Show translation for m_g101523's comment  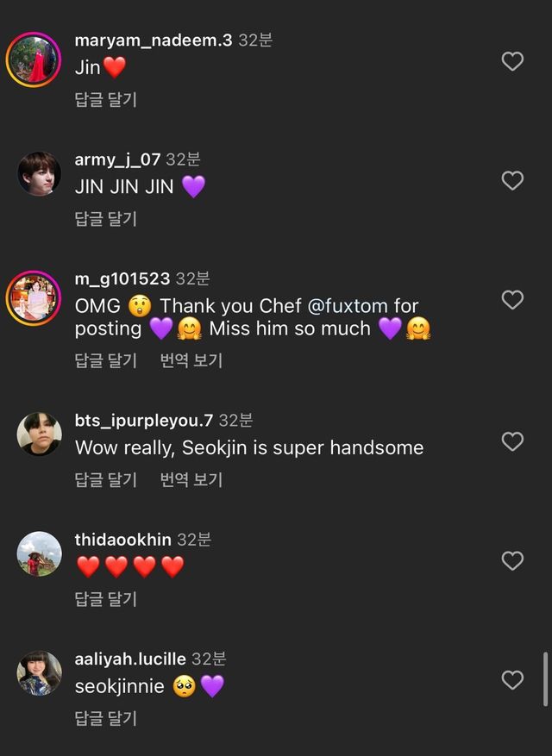point(191,360)
